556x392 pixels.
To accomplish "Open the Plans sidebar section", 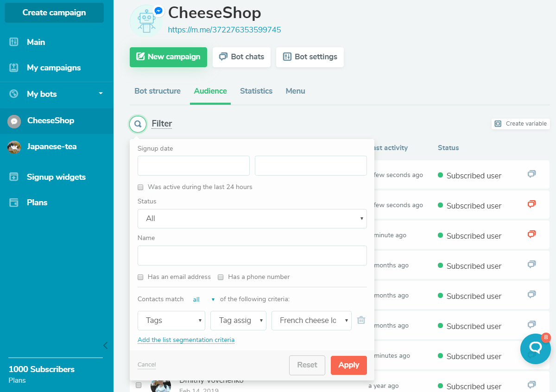I will pyautogui.click(x=36, y=202).
